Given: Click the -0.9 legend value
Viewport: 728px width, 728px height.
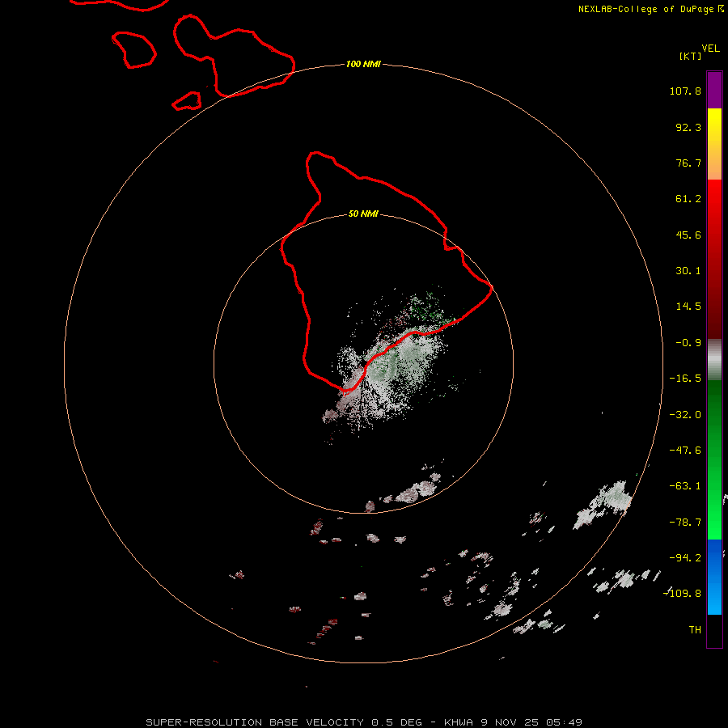Looking at the screenshot, I should click(688, 343).
